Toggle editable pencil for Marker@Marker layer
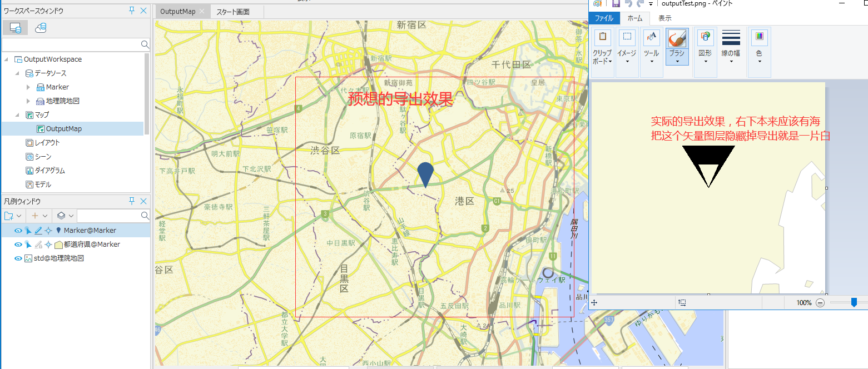 coord(38,231)
